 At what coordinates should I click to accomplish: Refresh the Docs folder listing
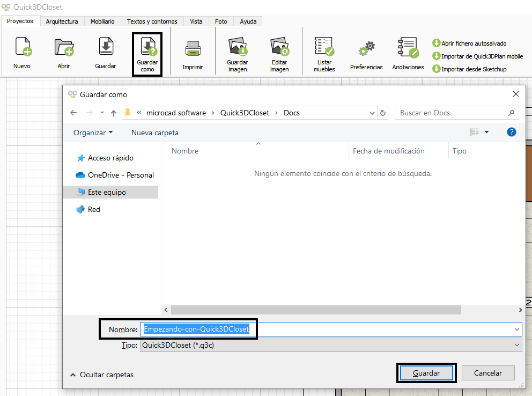(383, 113)
